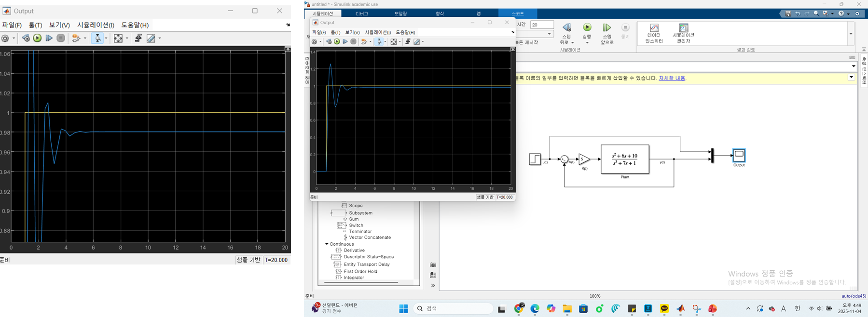Click 중지 stop button in Simulink ribbon
868x317 pixels.
[625, 31]
